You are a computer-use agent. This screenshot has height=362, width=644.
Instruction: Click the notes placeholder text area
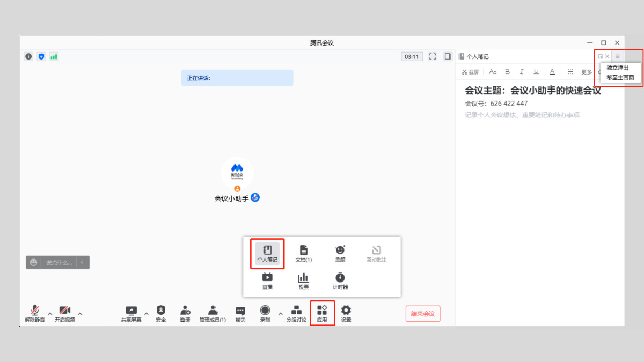pyautogui.click(x=522, y=115)
